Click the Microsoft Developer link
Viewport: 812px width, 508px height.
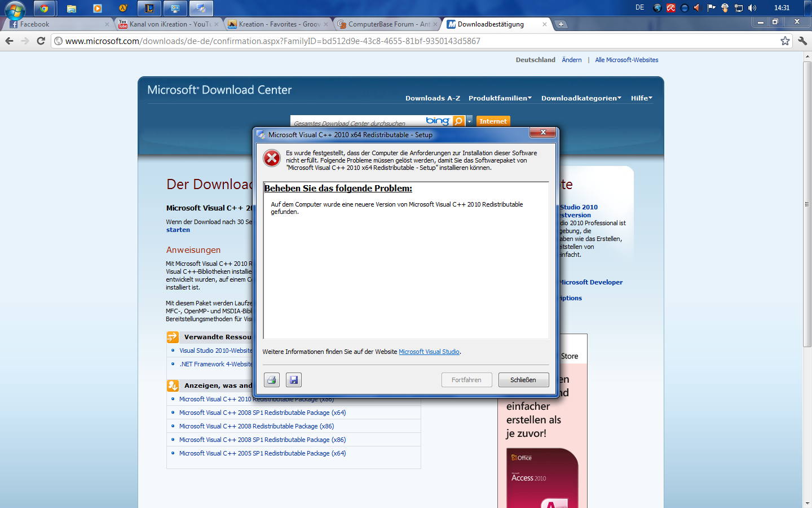[591, 282]
